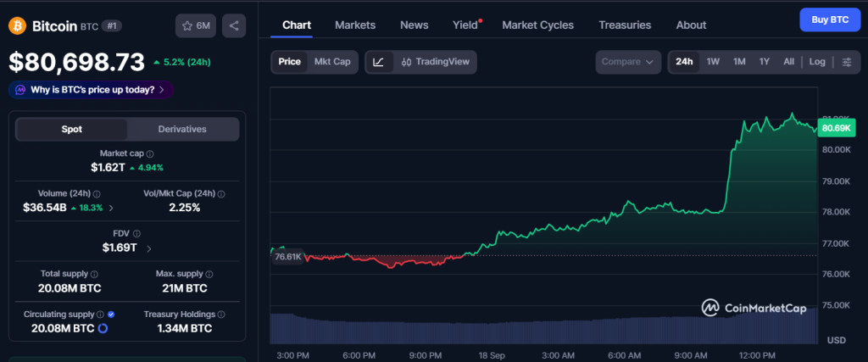Open the About tab
The image size is (868, 362).
(x=691, y=25)
